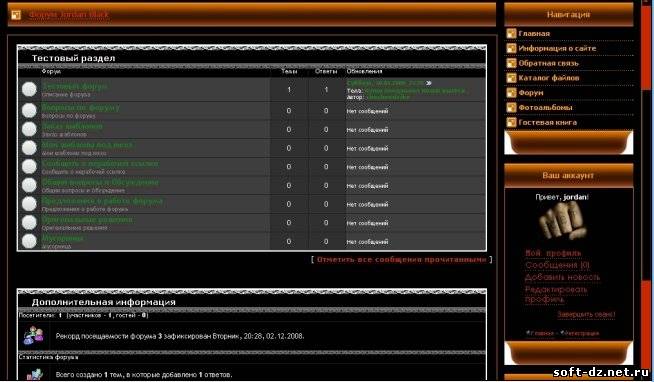Click the status circle of Вопросы по форуму

[x=29, y=111]
